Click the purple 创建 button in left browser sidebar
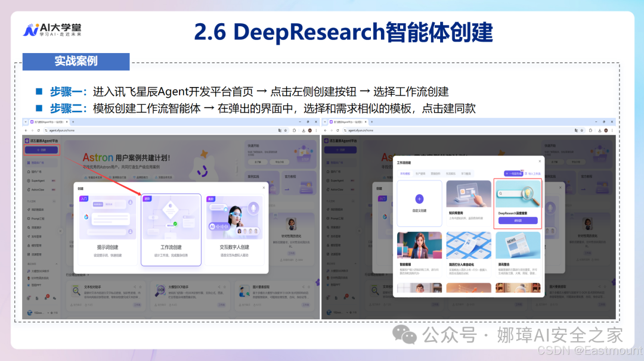644x361 pixels. coord(42,150)
